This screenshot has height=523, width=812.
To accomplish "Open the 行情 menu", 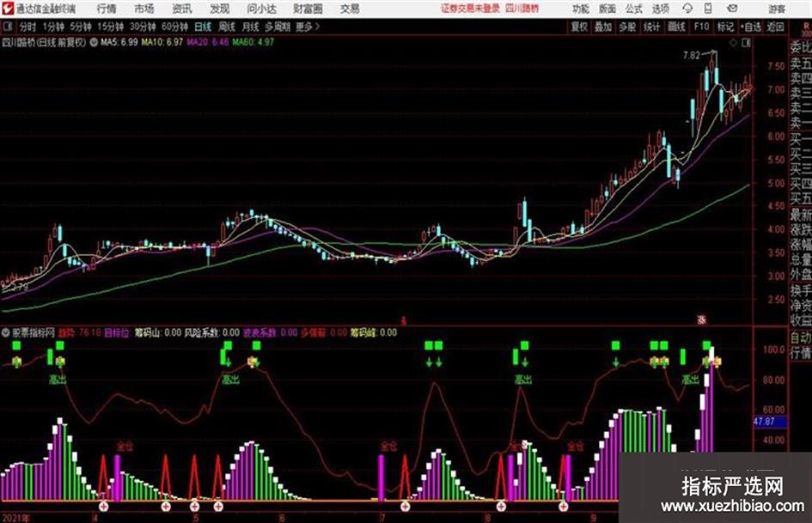I will click(107, 9).
